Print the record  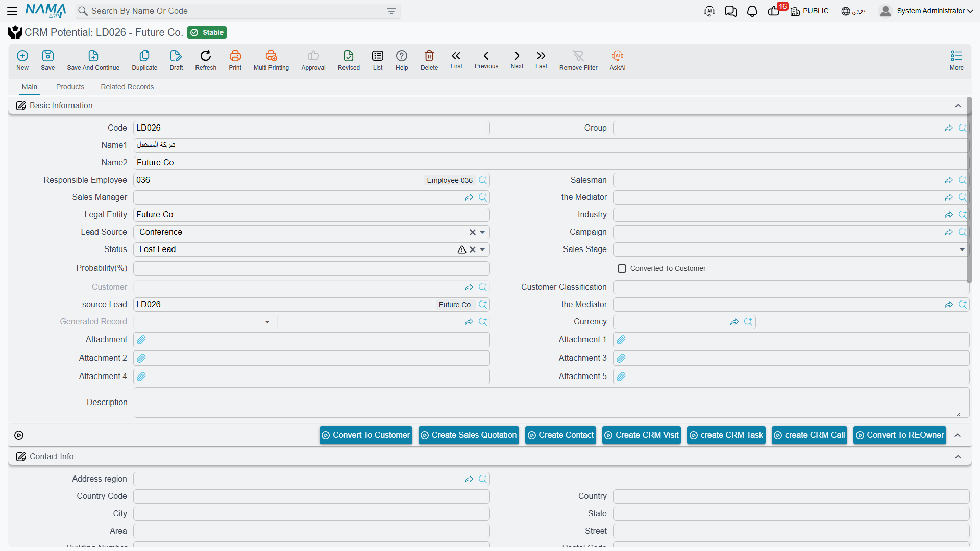(235, 60)
